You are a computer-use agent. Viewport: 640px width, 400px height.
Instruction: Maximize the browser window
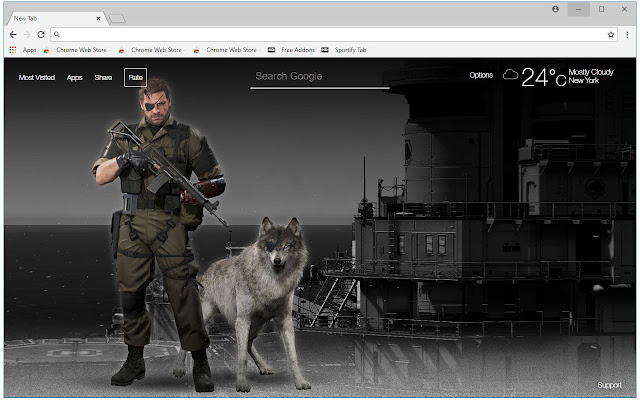pyautogui.click(x=601, y=9)
